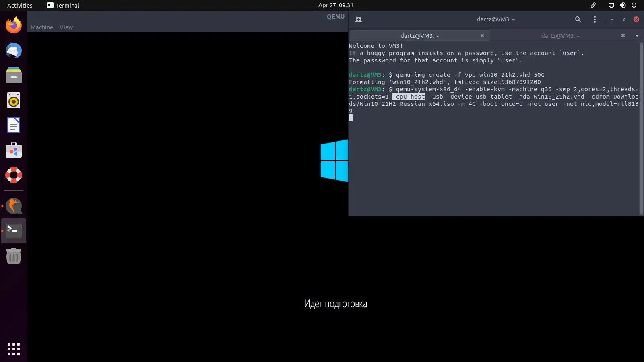Screen dimensions: 644x362
Task: Open the Activities overview
Action: [20, 5]
